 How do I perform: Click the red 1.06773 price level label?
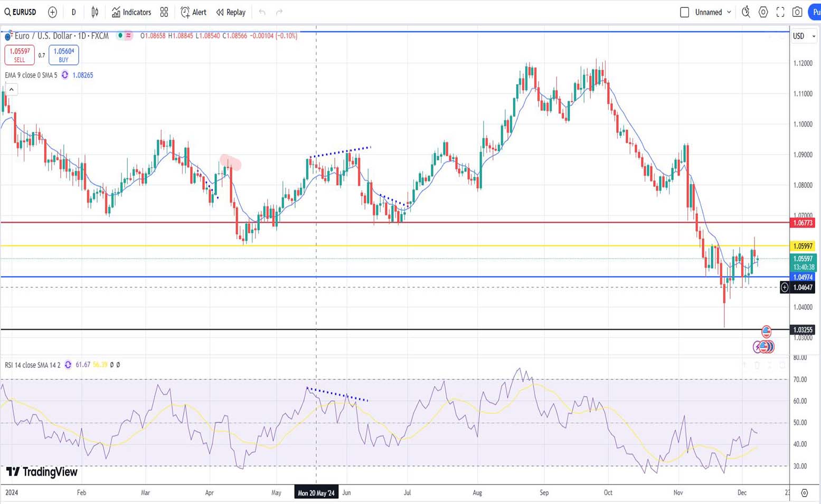(x=803, y=223)
